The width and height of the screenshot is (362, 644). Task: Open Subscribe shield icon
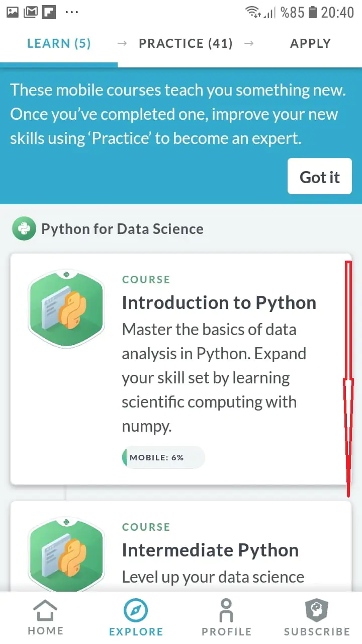317,610
